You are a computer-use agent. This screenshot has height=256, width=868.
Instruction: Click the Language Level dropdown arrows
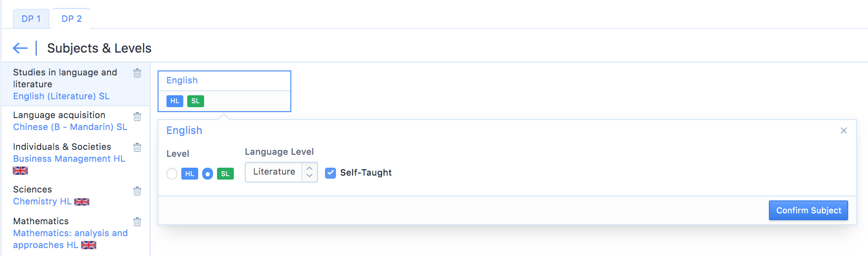310,172
